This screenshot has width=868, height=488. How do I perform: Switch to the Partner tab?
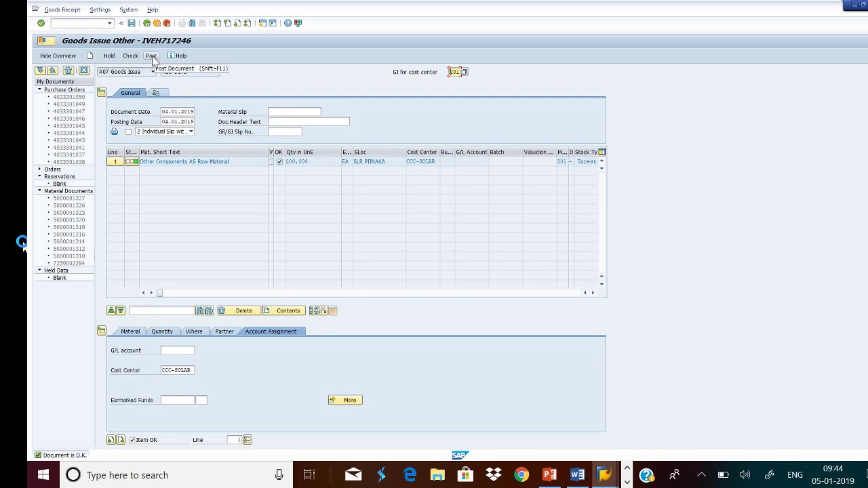tap(224, 331)
